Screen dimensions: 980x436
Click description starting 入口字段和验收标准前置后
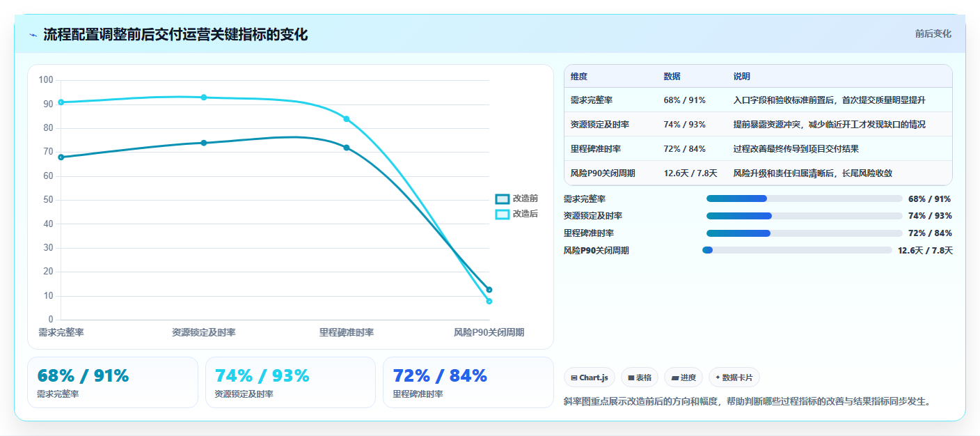pos(830,100)
